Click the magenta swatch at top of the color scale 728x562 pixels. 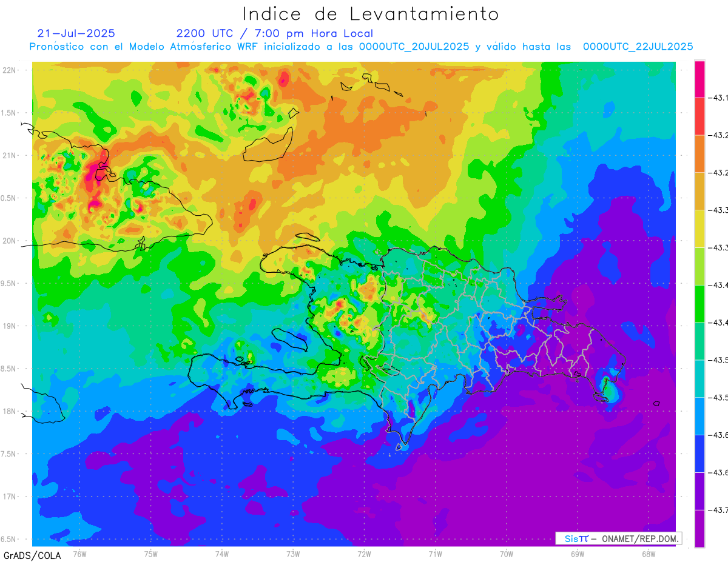coord(699,79)
